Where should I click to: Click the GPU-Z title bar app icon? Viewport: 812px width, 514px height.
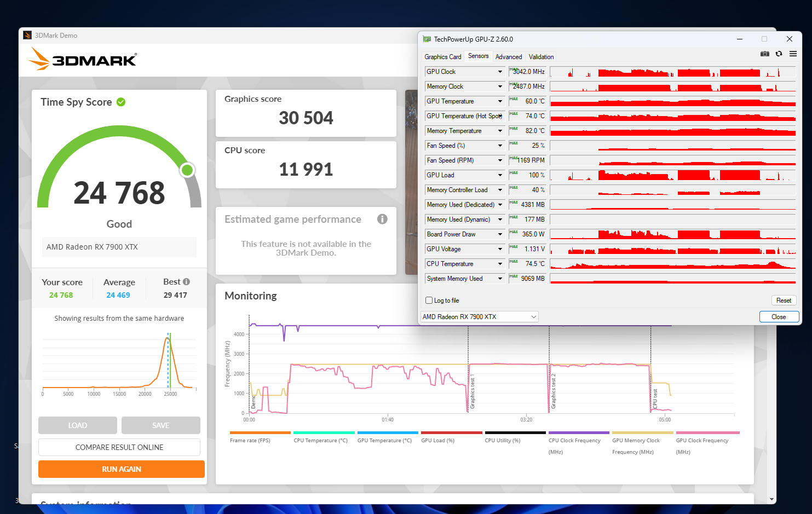[427, 39]
